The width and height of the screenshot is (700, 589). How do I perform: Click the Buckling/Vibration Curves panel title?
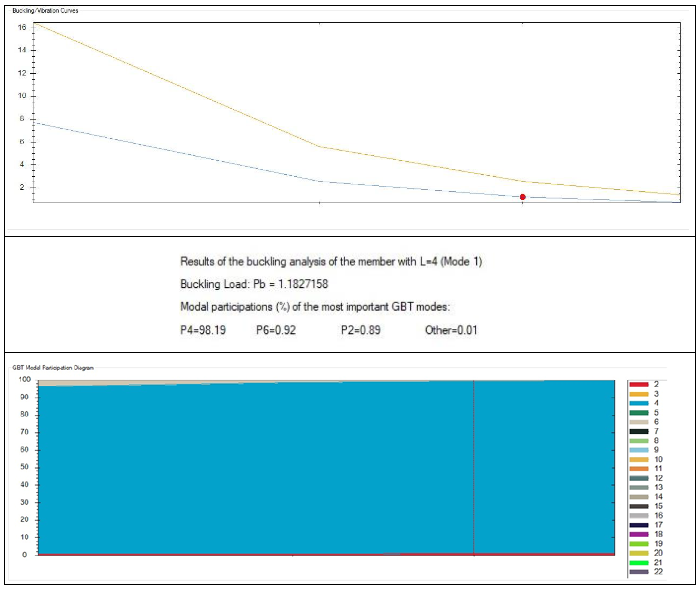pos(45,11)
